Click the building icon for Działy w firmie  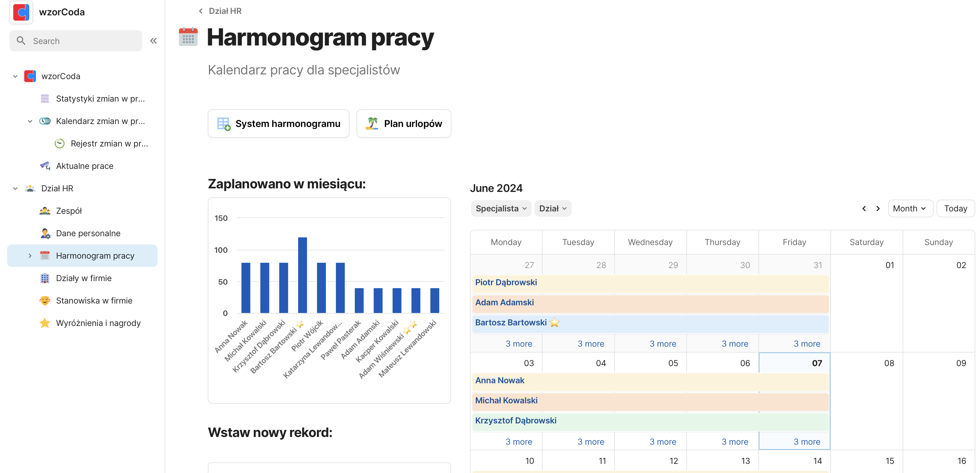coord(45,278)
